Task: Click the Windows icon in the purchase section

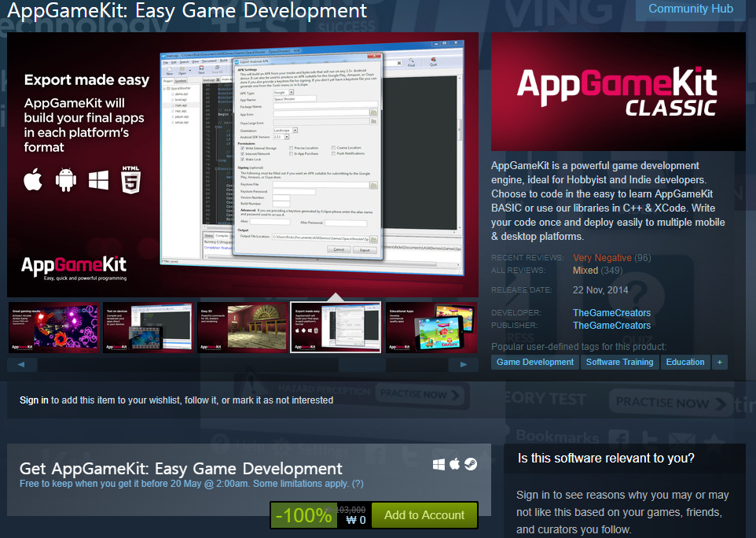Action: tap(440, 464)
